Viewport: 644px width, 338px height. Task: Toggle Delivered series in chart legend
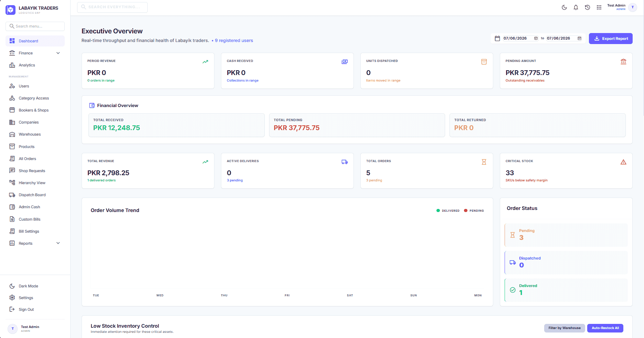448,211
